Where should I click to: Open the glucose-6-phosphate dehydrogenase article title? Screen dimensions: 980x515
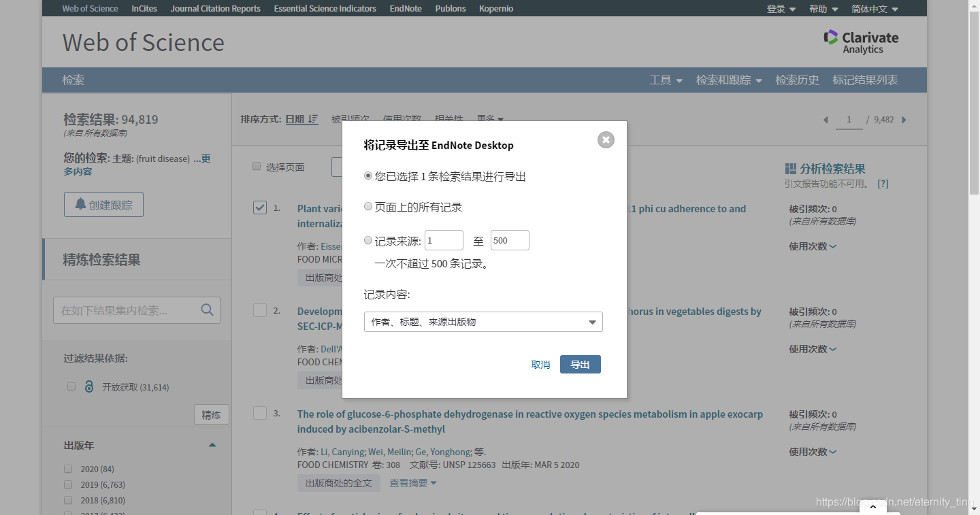click(530, 421)
